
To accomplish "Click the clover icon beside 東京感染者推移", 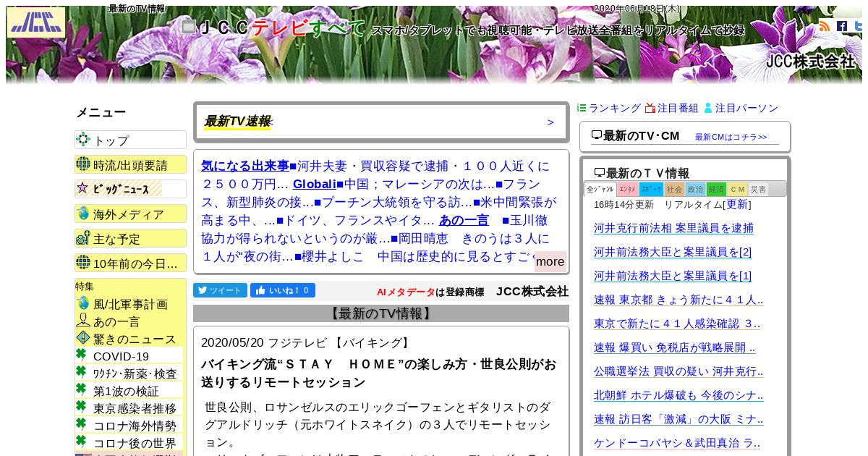I will pyautogui.click(x=81, y=406).
